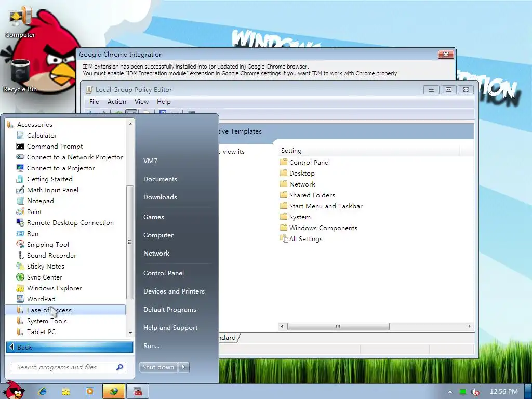This screenshot has width=532, height=399.
Task: Select Control Panel folder in Setting list
Action: (x=305, y=162)
